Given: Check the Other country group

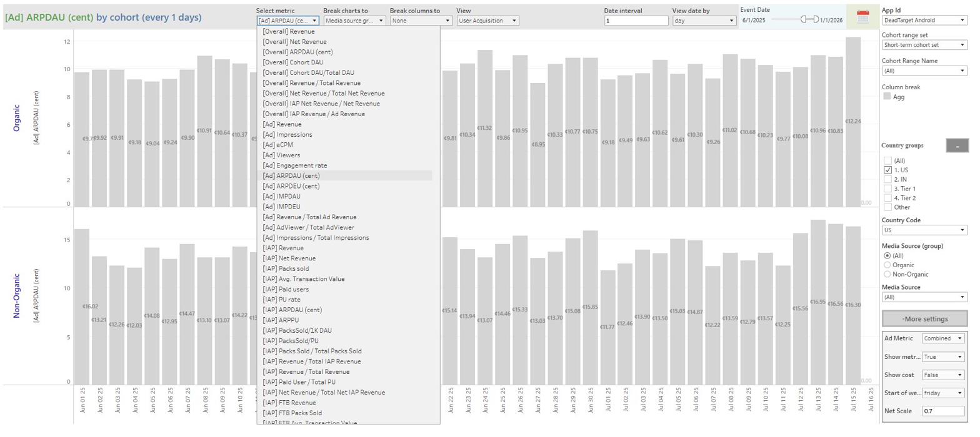Looking at the screenshot, I should (x=887, y=207).
